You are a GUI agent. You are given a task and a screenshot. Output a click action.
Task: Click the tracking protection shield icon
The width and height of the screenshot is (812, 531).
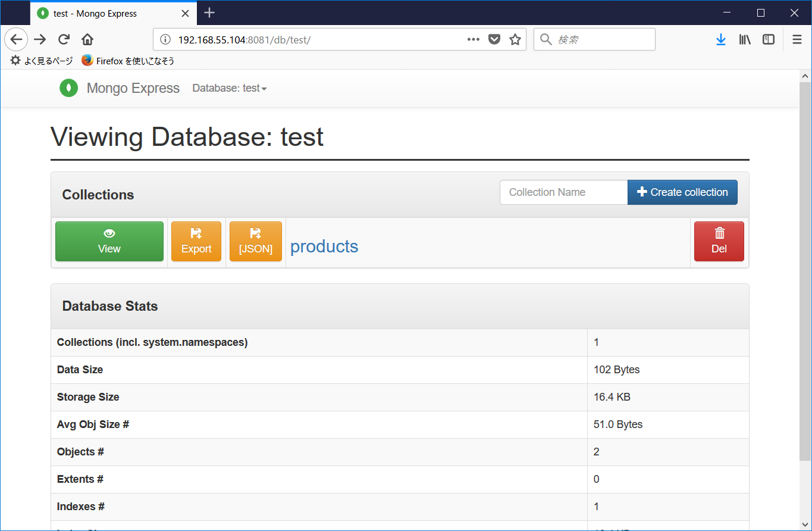click(x=494, y=39)
